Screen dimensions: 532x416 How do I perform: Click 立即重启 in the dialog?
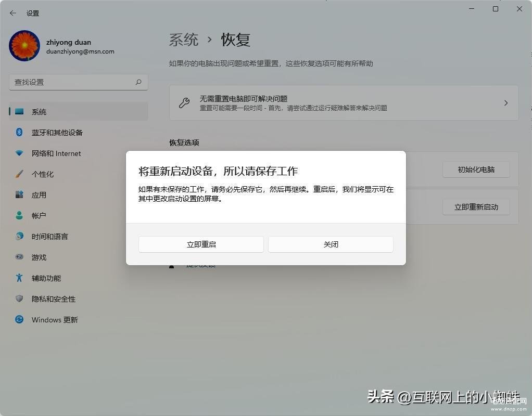pyautogui.click(x=201, y=244)
